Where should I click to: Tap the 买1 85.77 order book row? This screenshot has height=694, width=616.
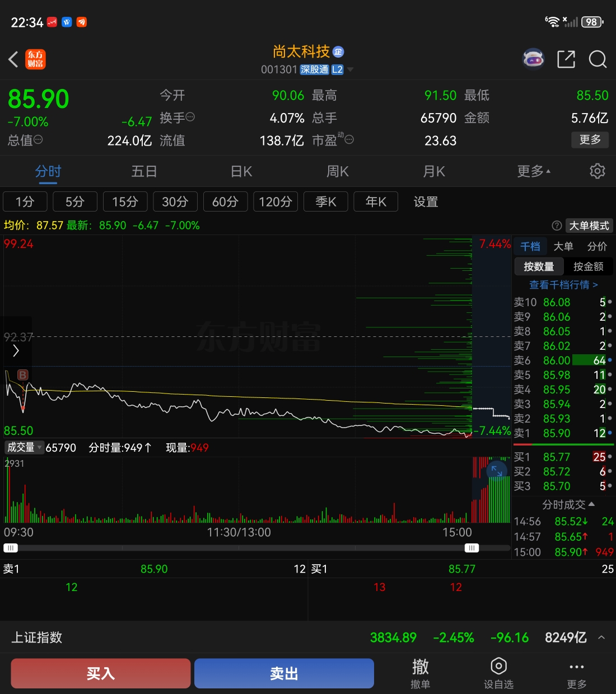[x=563, y=457]
